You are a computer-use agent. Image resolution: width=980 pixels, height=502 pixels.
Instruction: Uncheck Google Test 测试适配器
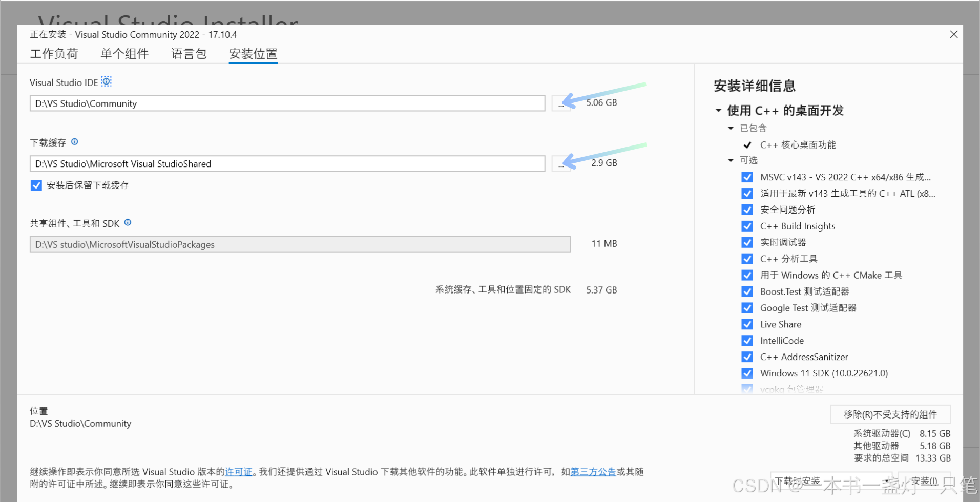(747, 308)
